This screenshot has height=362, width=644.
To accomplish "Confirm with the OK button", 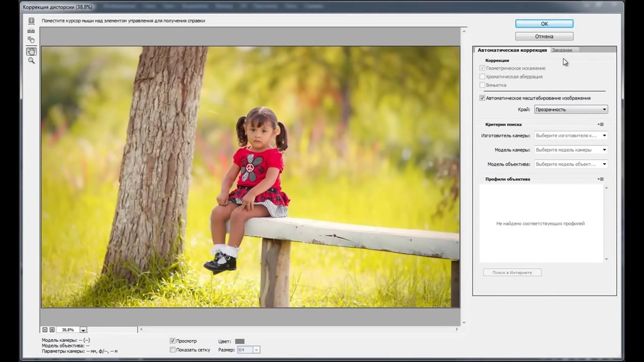I will coord(544,24).
